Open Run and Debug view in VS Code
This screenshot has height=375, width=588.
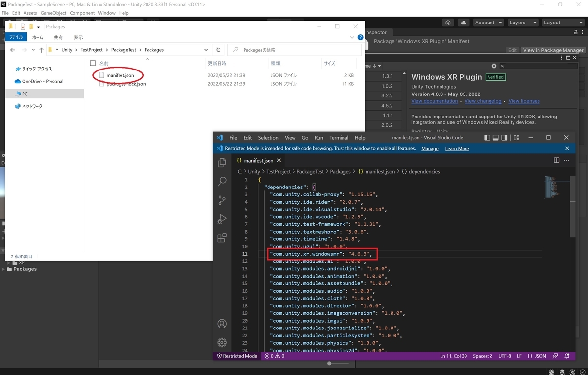222,219
